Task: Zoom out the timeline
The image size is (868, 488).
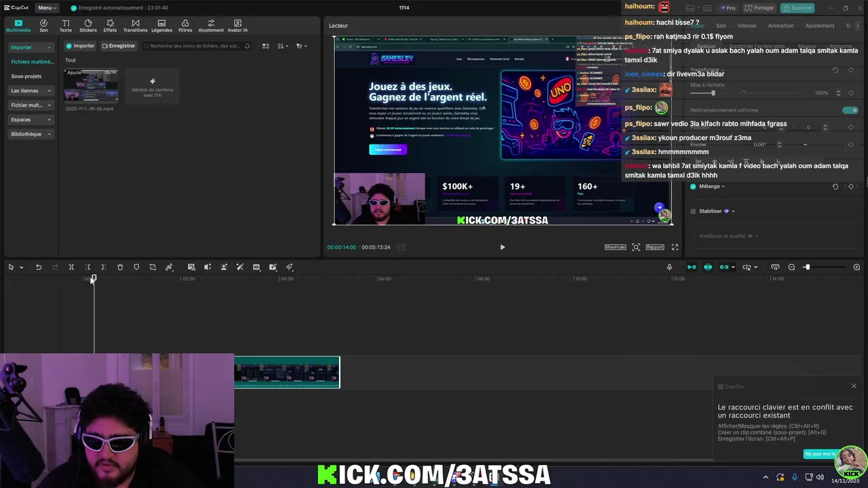Action: point(791,267)
